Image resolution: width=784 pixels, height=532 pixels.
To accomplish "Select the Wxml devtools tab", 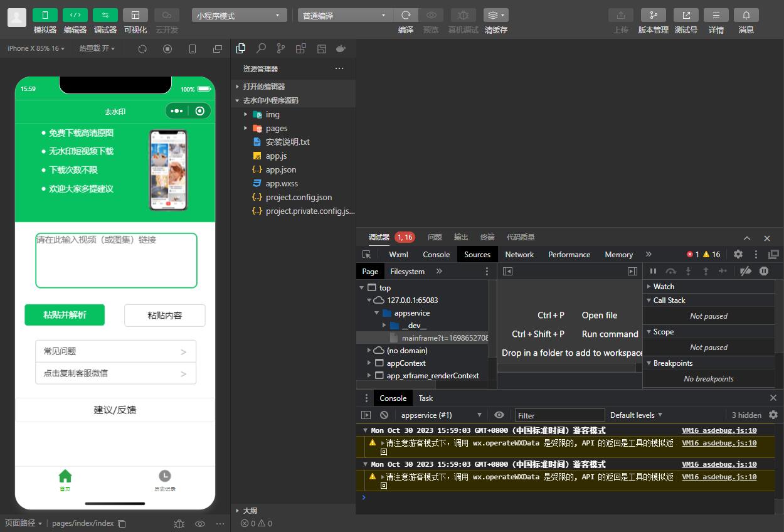I will tap(398, 254).
